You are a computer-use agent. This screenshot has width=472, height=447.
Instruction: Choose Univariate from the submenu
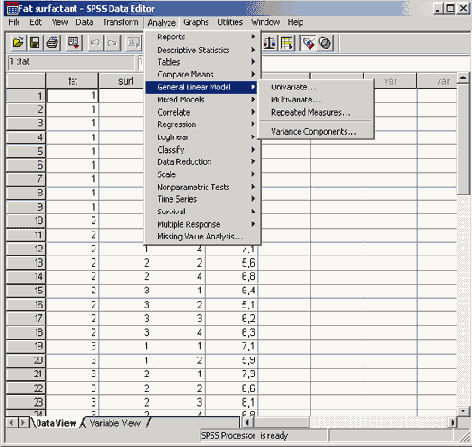tap(316, 87)
